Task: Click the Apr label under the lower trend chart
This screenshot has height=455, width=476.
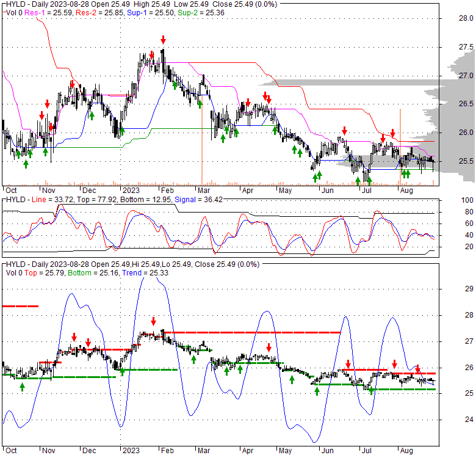Action: [248, 450]
